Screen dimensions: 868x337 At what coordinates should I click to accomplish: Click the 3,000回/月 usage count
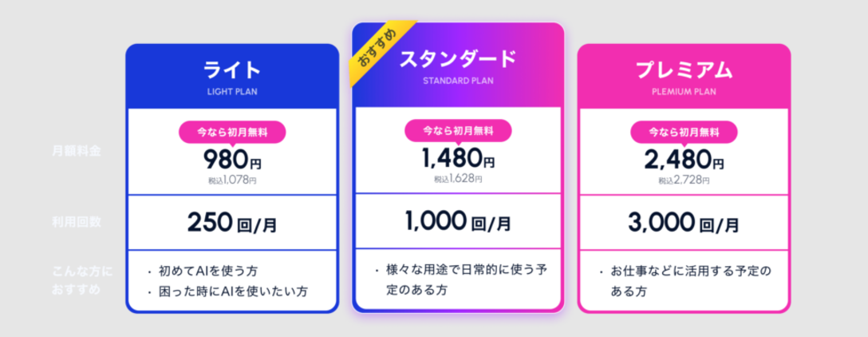tap(684, 223)
